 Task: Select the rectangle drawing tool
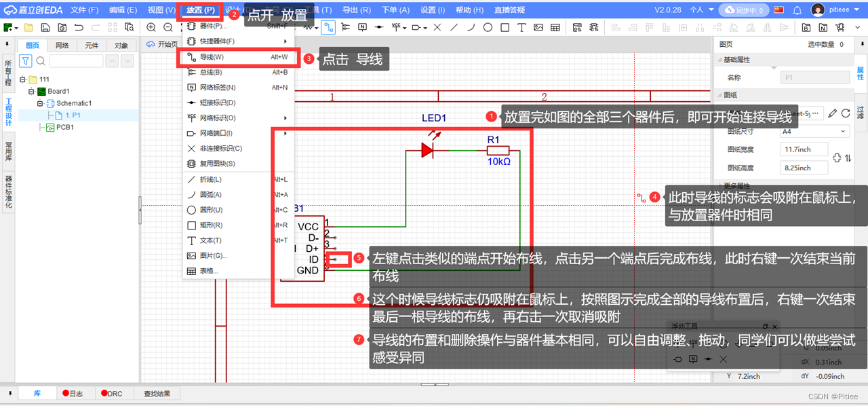click(x=505, y=27)
